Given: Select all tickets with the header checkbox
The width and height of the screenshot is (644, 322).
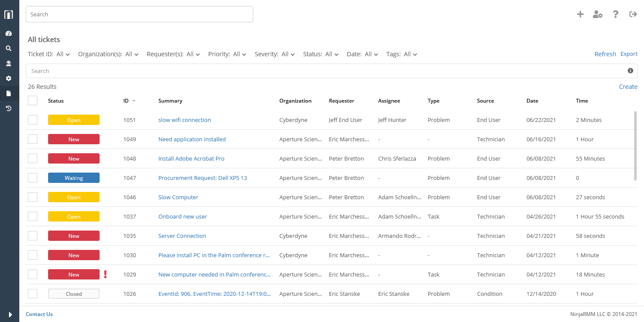Looking at the screenshot, I should pos(33,100).
